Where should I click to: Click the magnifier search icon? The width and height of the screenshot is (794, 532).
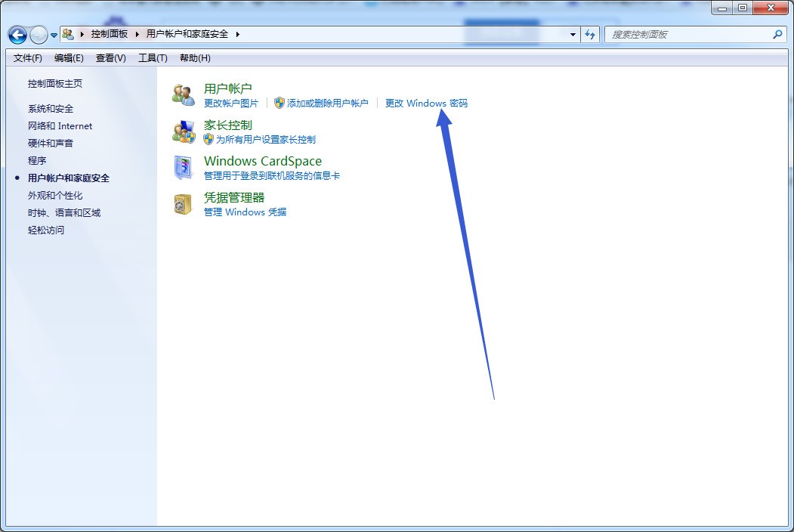777,35
